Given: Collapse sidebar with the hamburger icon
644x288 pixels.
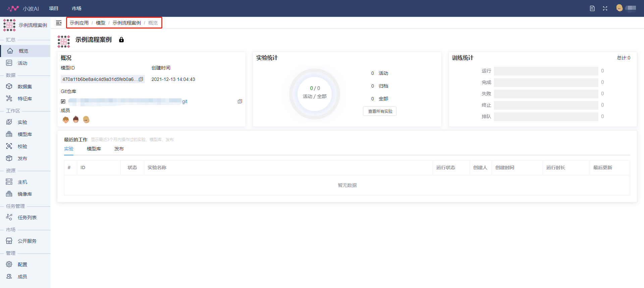Looking at the screenshot, I should 59,23.
